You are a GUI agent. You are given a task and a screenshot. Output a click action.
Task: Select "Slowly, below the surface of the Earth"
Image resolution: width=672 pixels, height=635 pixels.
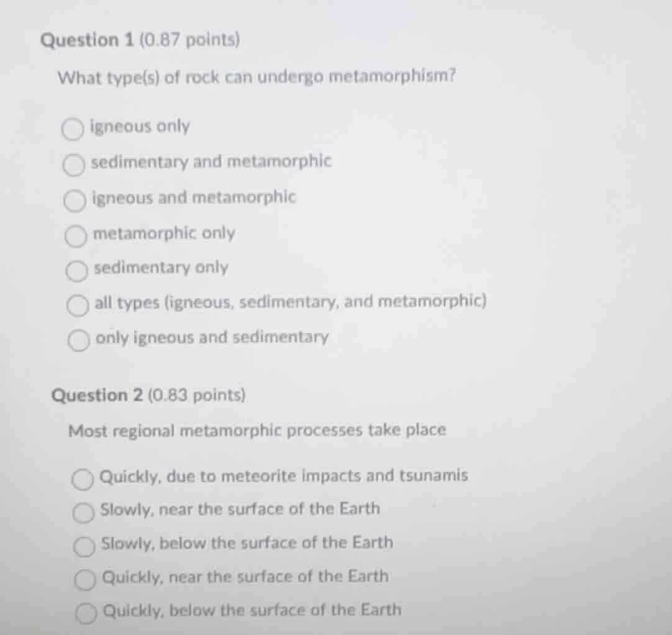click(x=84, y=547)
